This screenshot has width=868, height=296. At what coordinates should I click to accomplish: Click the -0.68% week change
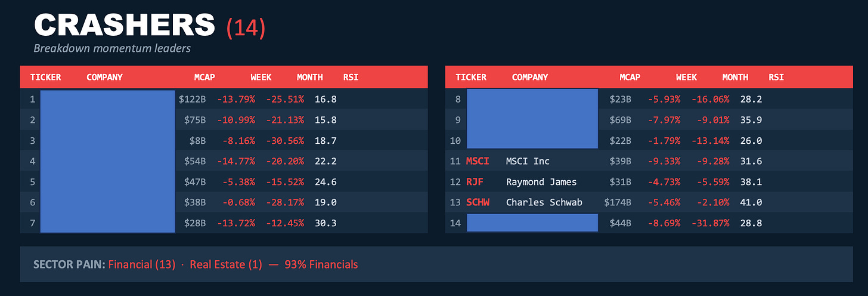pyautogui.click(x=238, y=202)
